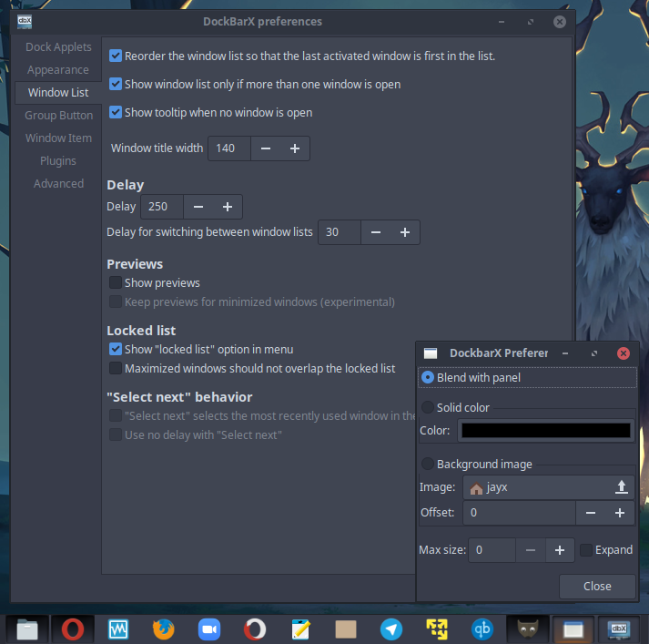Image resolution: width=649 pixels, height=644 pixels.
Task: Uncheck show tooltip when no window is open
Action: [116, 112]
